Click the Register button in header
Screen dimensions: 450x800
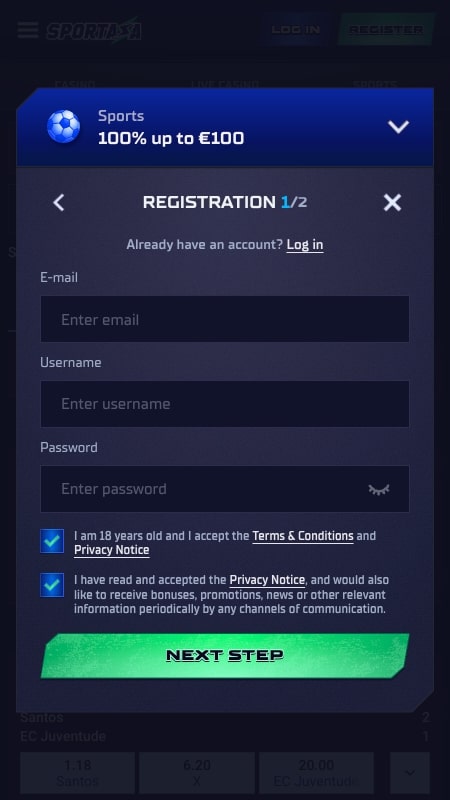[x=386, y=29]
